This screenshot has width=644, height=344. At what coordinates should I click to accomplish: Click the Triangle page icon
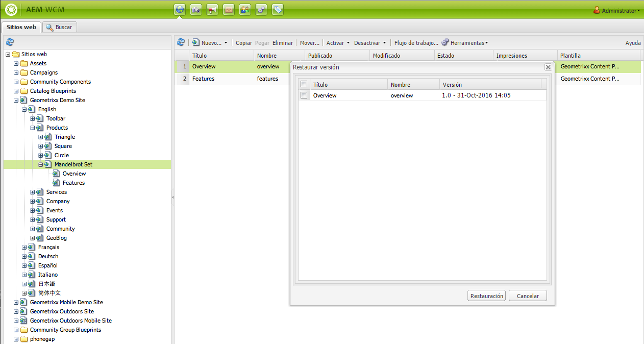point(48,137)
